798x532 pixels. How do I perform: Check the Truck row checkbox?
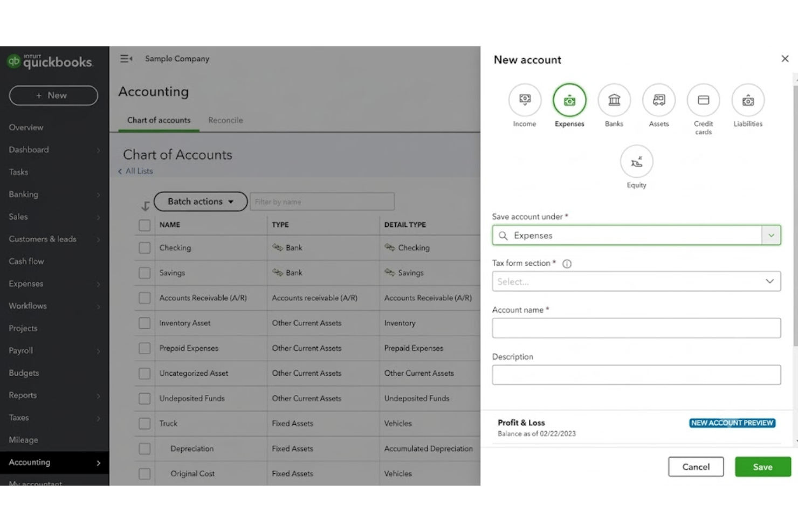coord(145,424)
